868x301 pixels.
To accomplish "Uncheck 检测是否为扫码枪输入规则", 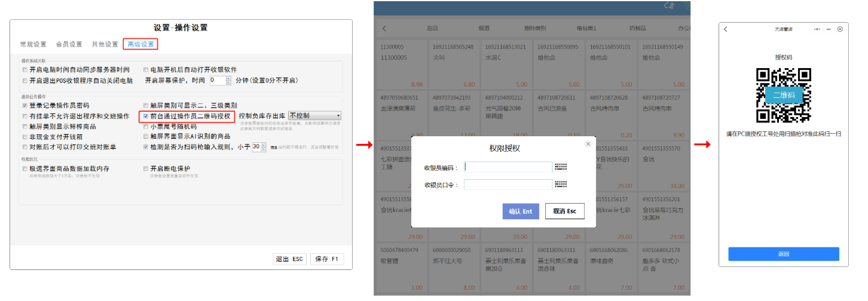I will tap(146, 147).
